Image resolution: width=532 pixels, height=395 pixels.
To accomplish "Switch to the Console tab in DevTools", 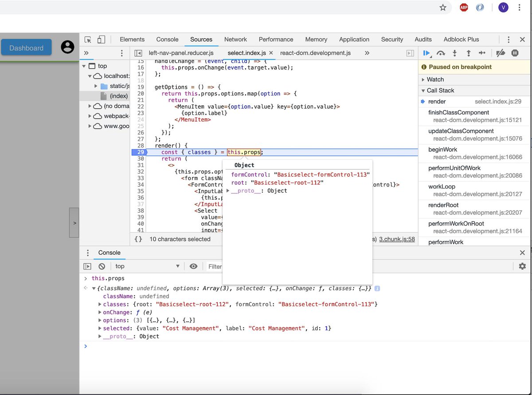I will 167,39.
